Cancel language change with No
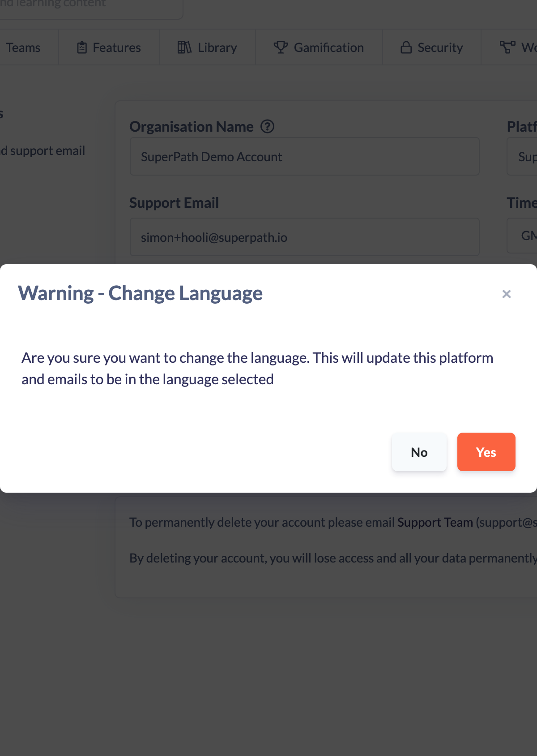This screenshot has height=756, width=537. [419, 452]
